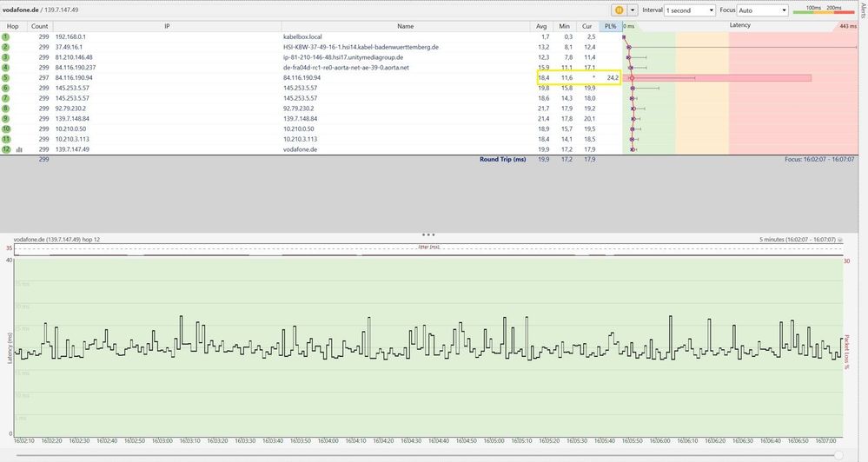The height and width of the screenshot is (462, 868).
Task: Select the hop 2 green circle icon
Action: [5, 47]
